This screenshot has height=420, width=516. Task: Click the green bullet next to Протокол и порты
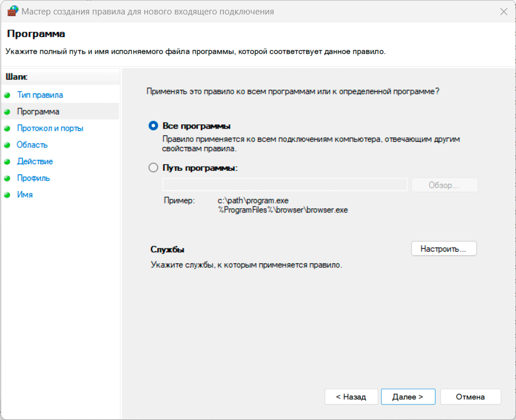pos(7,128)
